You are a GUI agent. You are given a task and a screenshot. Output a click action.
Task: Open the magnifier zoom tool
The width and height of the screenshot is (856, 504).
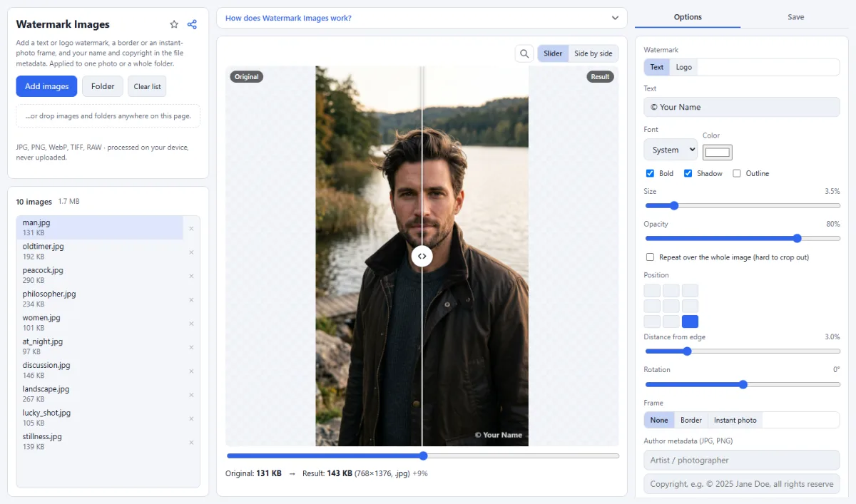coord(524,53)
